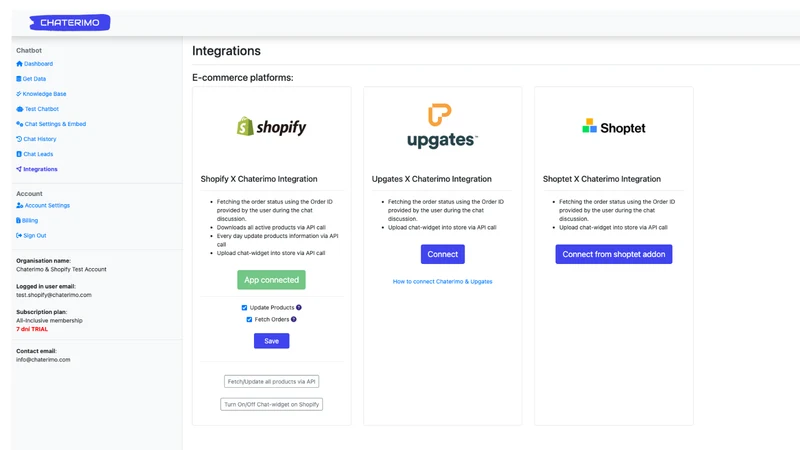Image resolution: width=800 pixels, height=450 pixels.
Task: Click the Shopify logo
Action: point(271,127)
